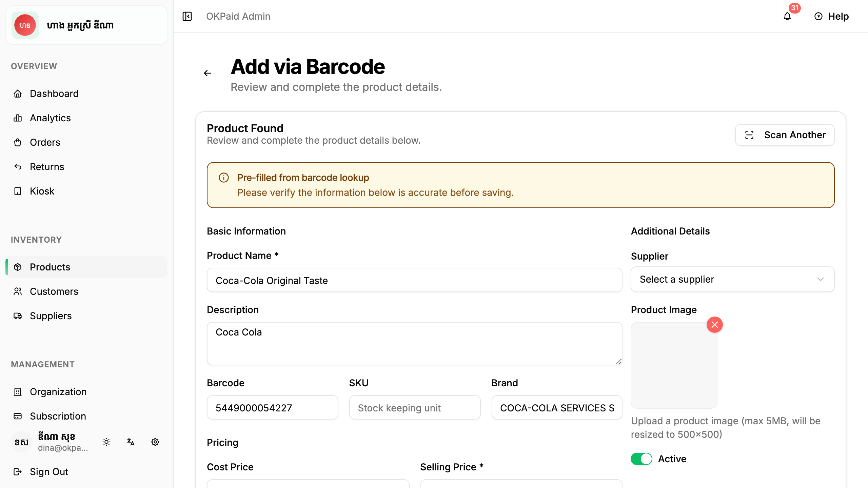Click the description resize handle
This screenshot has height=488, width=868.
coord(618,361)
